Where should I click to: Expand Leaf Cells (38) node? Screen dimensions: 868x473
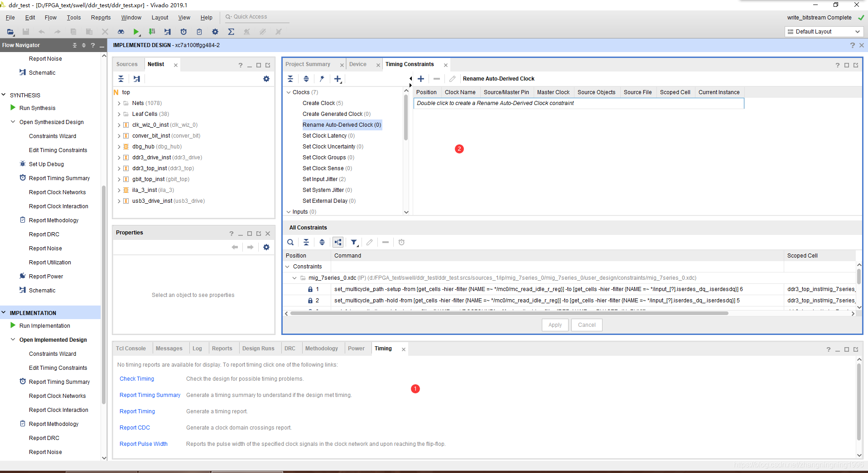[119, 114]
